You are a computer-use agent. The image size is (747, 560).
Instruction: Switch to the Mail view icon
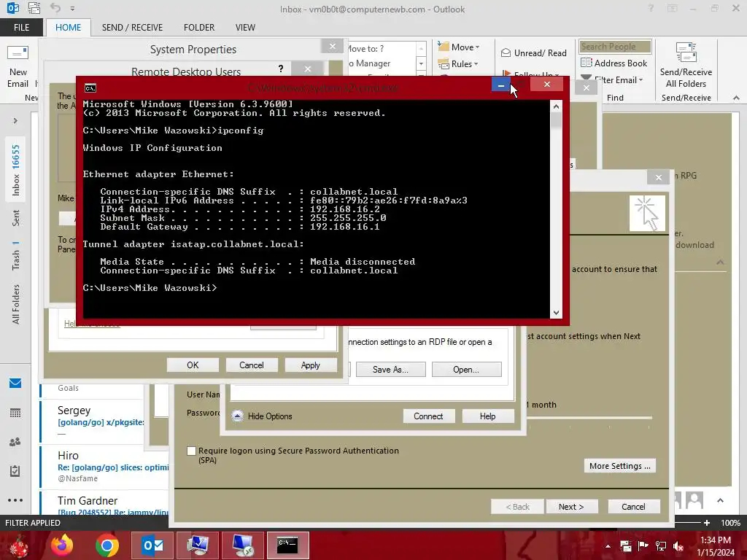(15, 384)
